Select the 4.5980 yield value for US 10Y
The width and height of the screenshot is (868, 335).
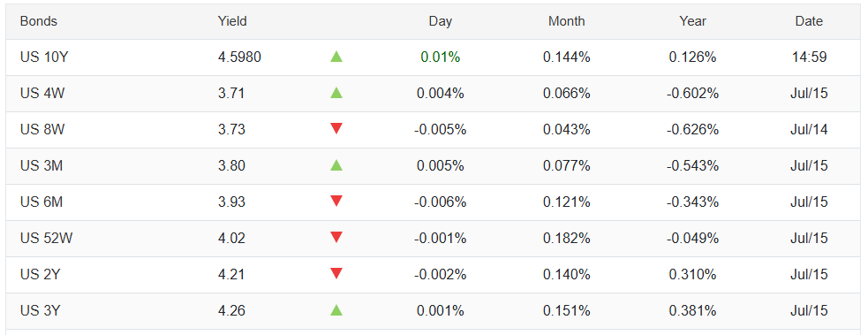[239, 57]
